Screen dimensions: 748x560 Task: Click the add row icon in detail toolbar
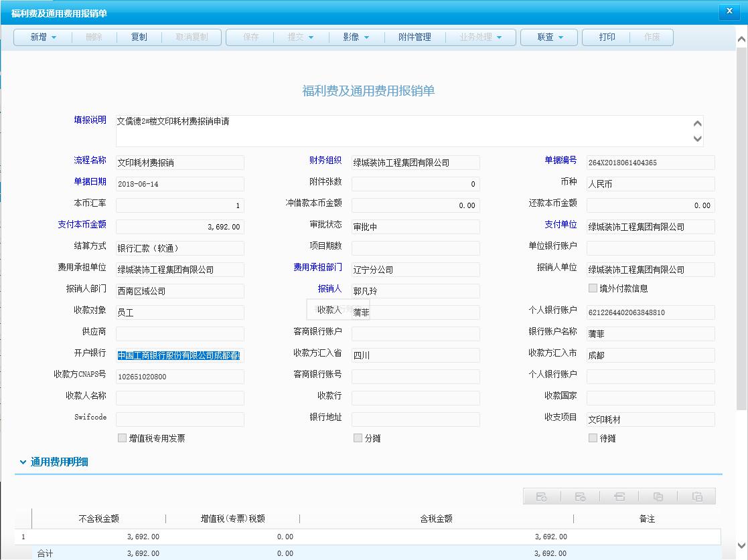tap(542, 496)
